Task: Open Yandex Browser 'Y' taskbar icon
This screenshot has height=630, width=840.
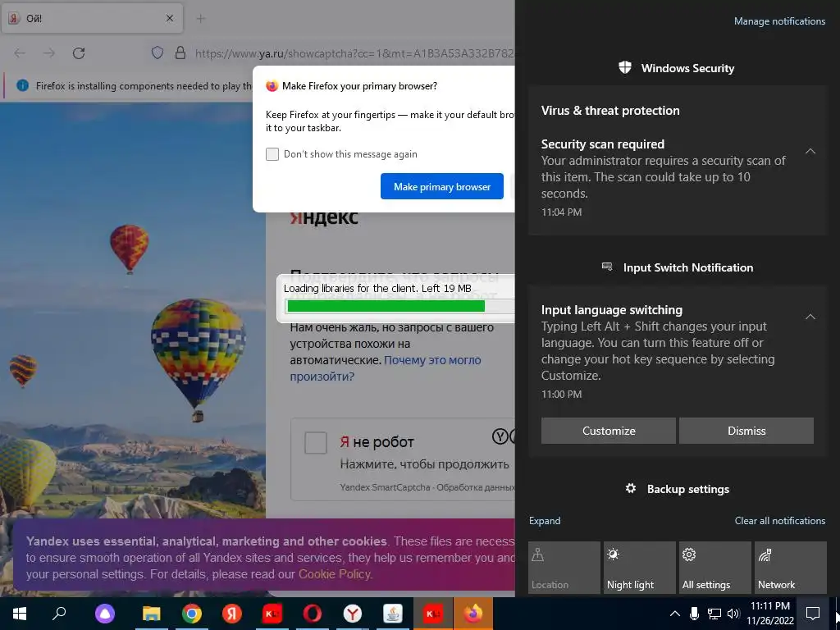Action: [353, 614]
